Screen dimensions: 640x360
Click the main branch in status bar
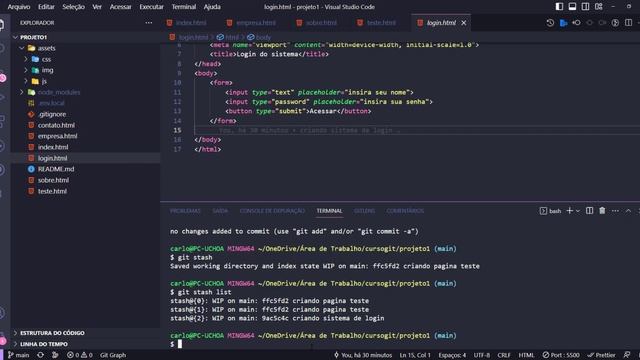[x=18, y=355]
